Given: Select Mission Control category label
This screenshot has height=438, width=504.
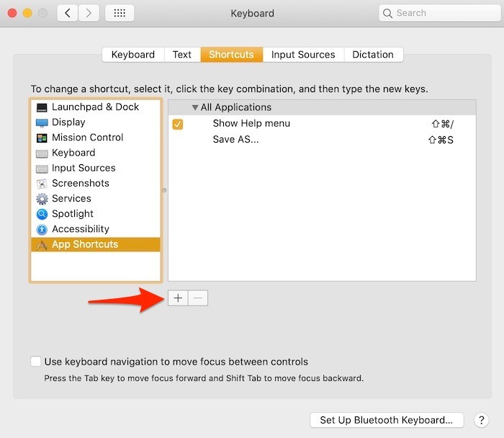Looking at the screenshot, I should tap(87, 138).
